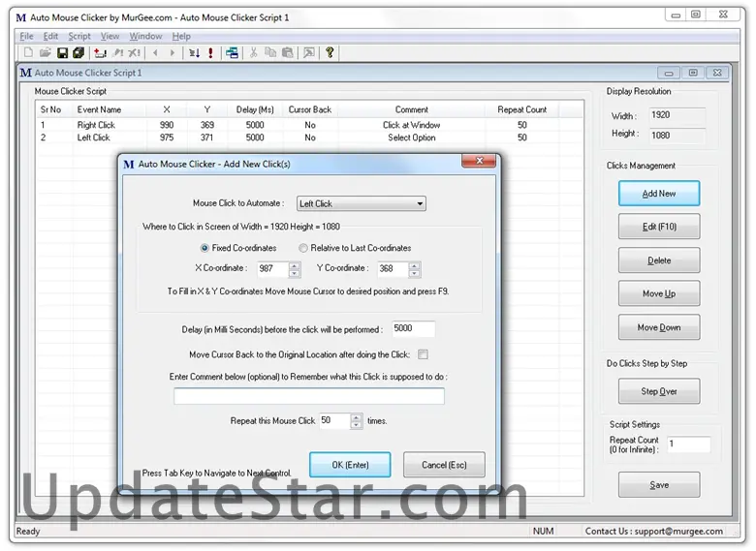
Task: Select the Right Click row in script list
Action: click(x=96, y=125)
